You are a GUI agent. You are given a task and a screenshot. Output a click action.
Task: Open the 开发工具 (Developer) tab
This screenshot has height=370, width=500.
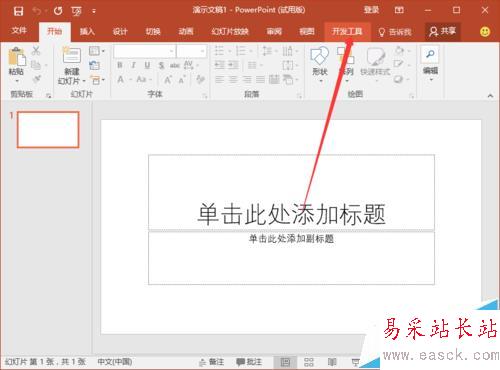click(347, 32)
